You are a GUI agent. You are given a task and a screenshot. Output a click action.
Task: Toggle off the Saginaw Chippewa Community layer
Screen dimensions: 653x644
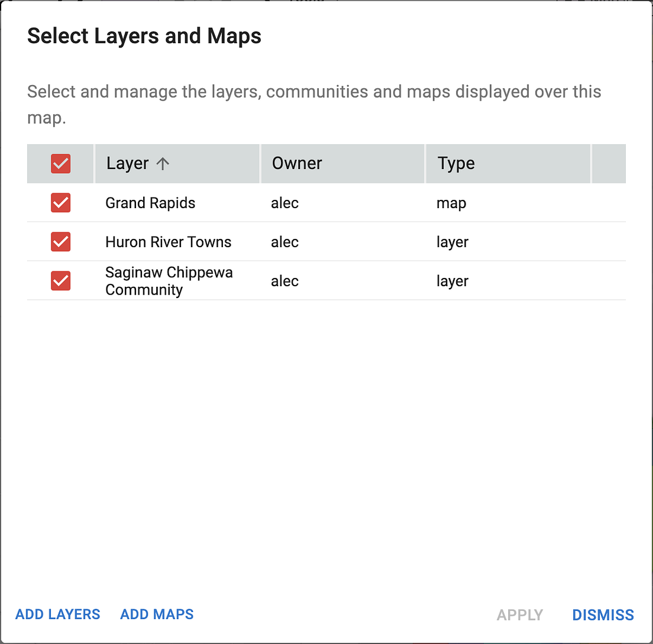tap(60, 280)
